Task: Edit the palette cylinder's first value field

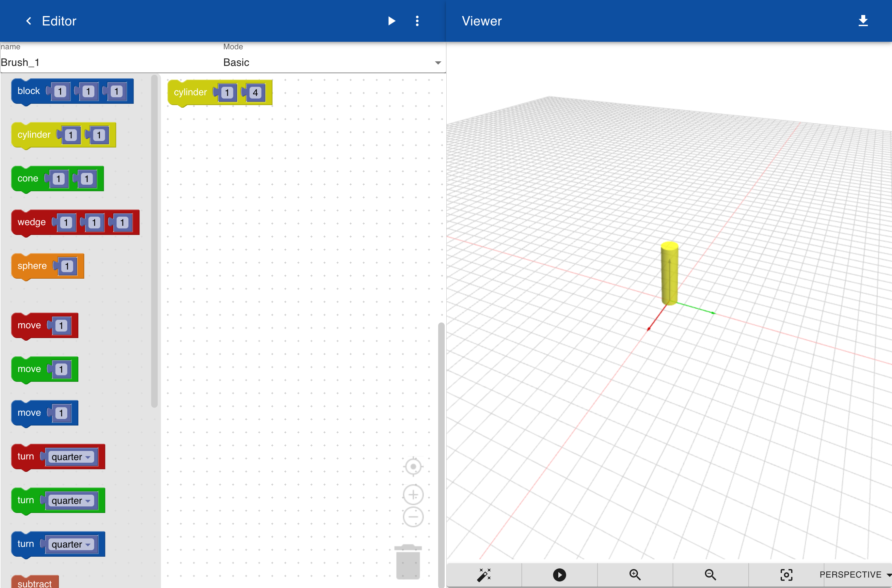Action: 71,135
